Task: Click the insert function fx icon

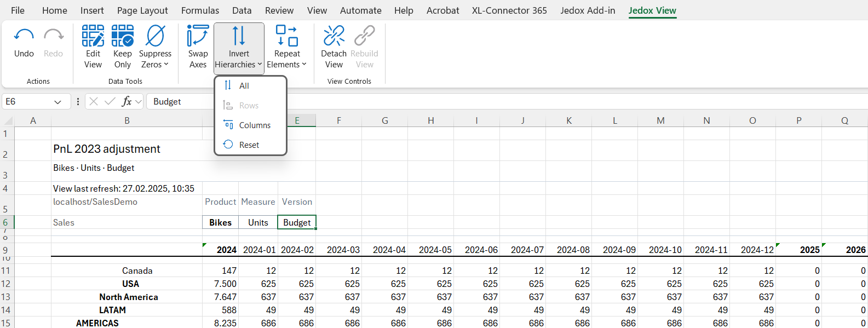Action: pos(127,101)
